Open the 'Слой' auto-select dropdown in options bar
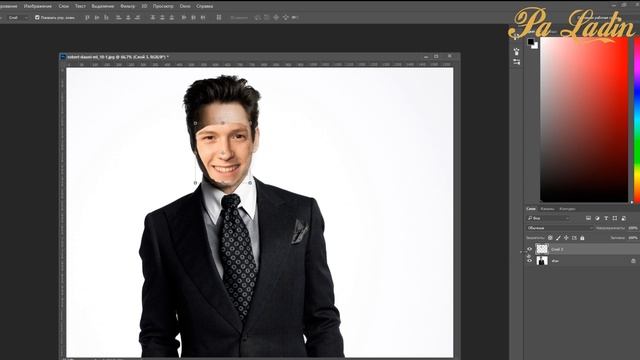This screenshot has height=360, width=640. tap(18, 18)
